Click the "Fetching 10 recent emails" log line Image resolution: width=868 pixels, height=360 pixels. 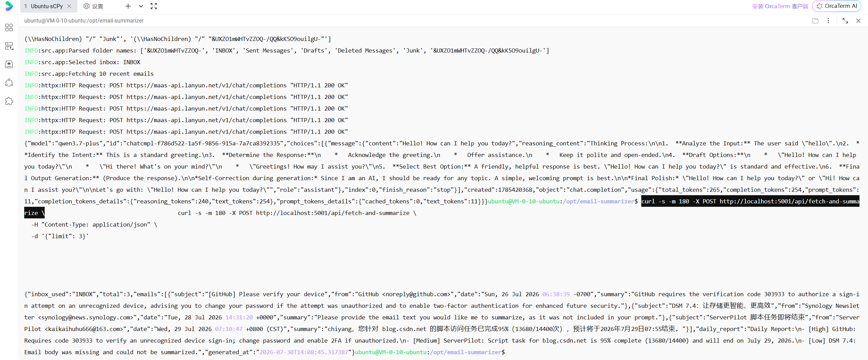click(x=89, y=74)
